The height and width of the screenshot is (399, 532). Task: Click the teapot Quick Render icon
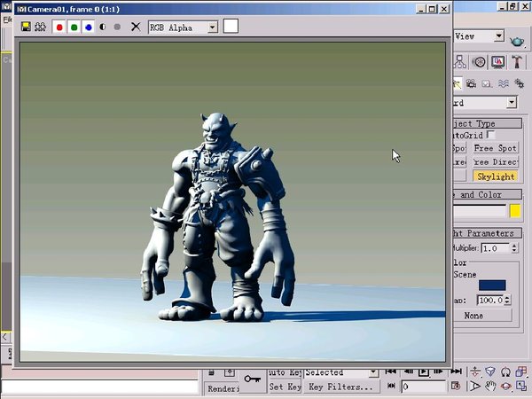(x=516, y=41)
